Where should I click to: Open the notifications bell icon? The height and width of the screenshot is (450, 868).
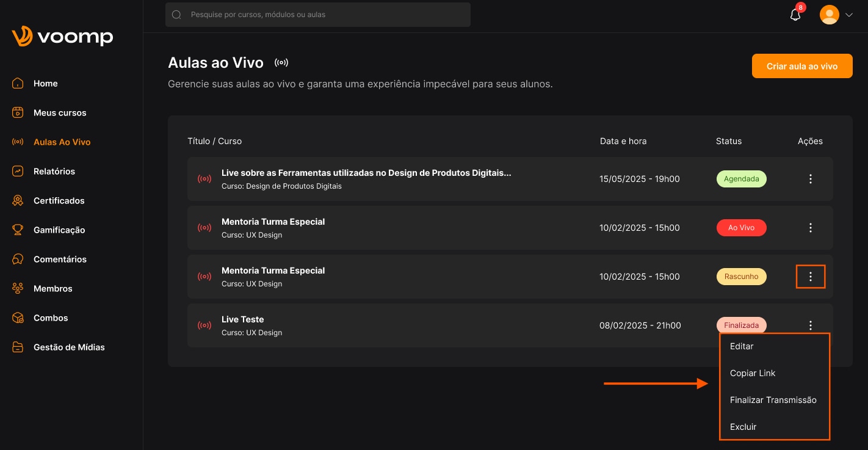[x=795, y=15]
